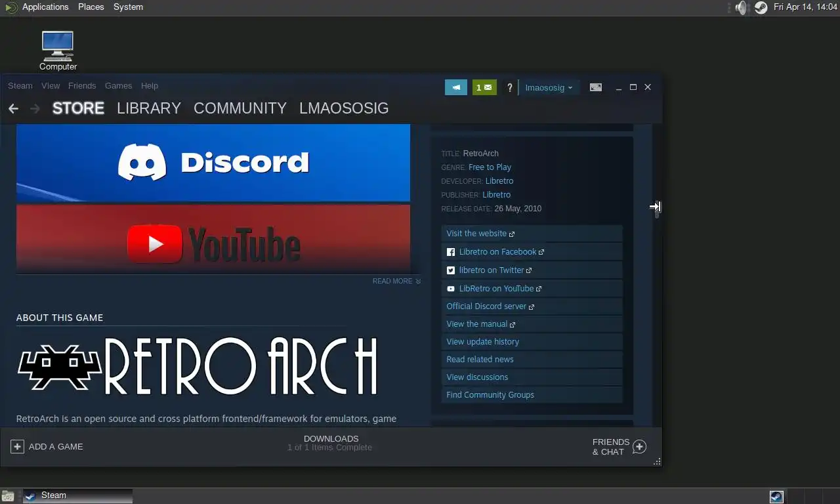
Task: Click the window resize grip corner
Action: point(657,462)
